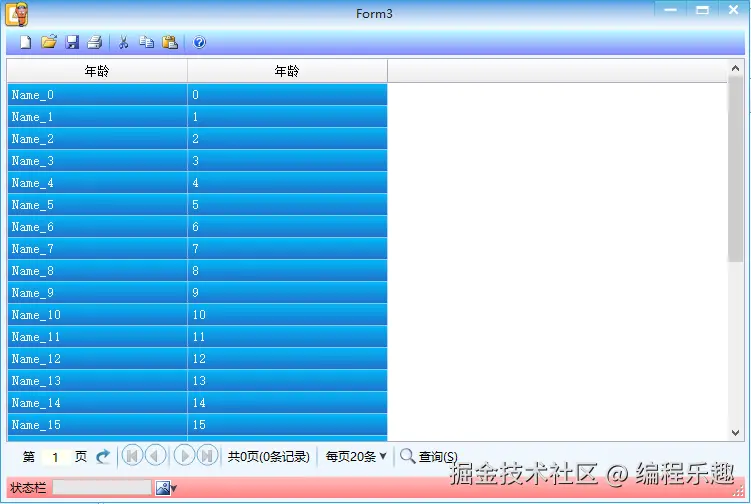
Task: Go to the previous page in pager
Action: (x=155, y=456)
